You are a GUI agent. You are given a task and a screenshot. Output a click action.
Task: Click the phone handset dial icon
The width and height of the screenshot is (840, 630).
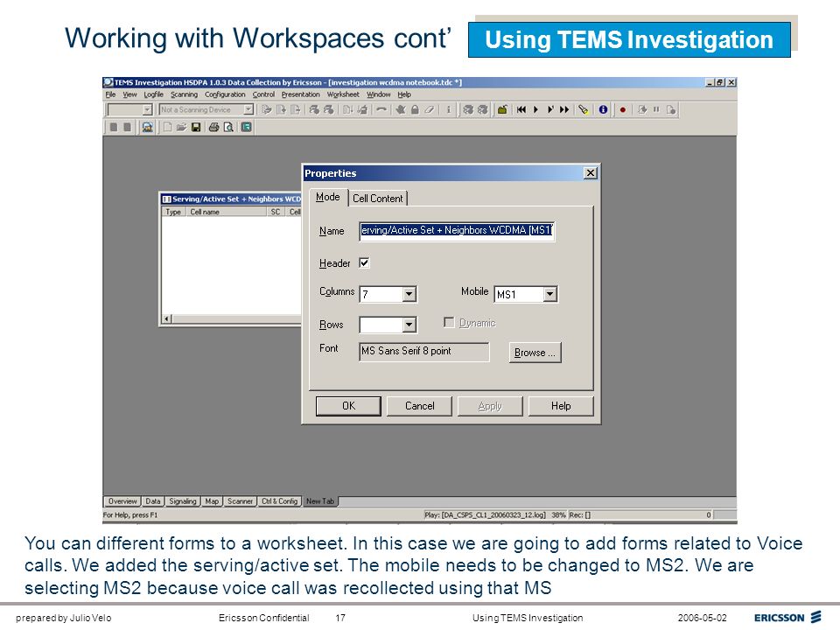(381, 110)
